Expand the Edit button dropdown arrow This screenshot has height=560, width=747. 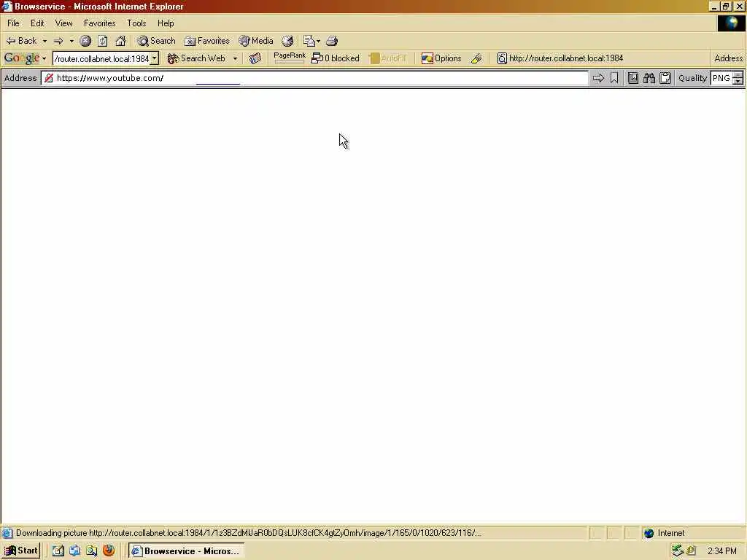click(318, 41)
